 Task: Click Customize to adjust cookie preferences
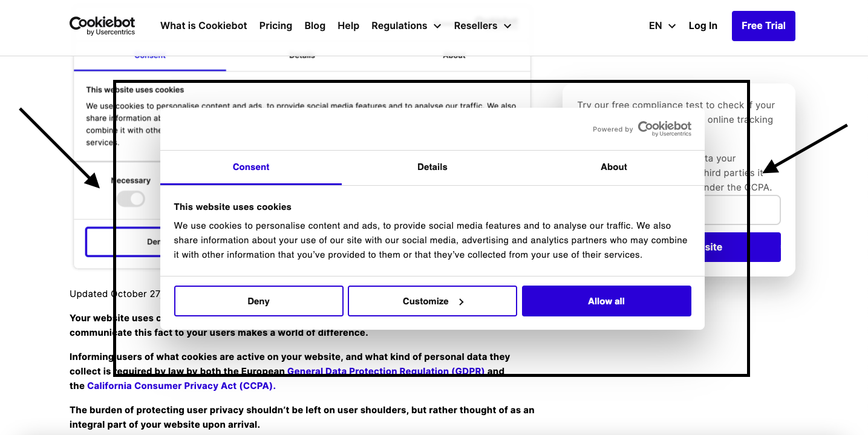pos(432,301)
